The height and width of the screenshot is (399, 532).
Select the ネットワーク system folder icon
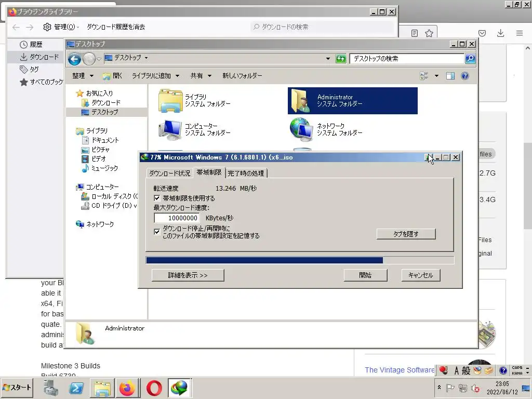pyautogui.click(x=301, y=129)
